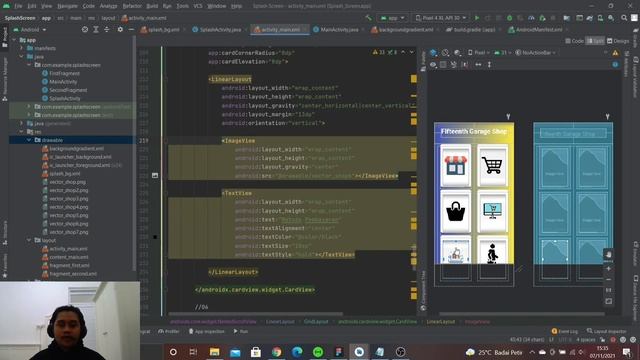Open the Build menu
The image size is (640, 360).
tap(152, 6)
